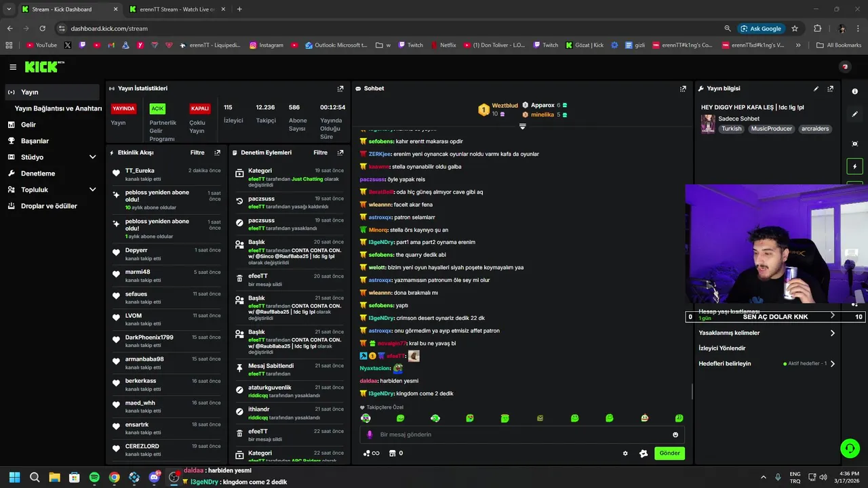Click TT_Eureka in the activity feed

[x=140, y=171]
